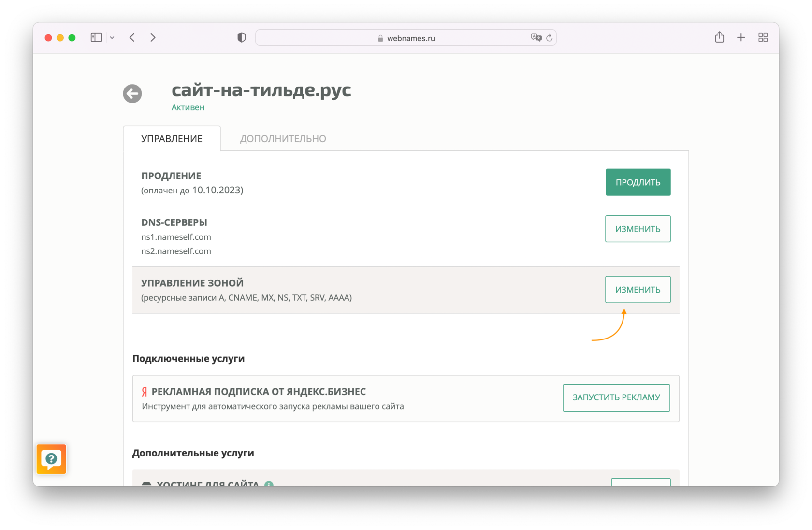Image resolution: width=812 pixels, height=530 pixels.
Task: Click the Инструмент для автоматического запуска description
Action: pos(273,406)
